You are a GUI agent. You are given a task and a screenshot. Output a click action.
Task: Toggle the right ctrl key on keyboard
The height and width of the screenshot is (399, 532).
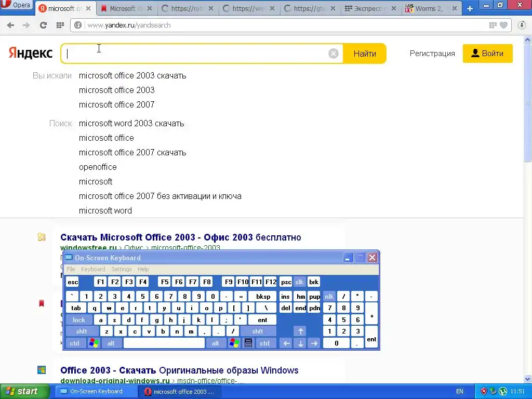pos(264,343)
